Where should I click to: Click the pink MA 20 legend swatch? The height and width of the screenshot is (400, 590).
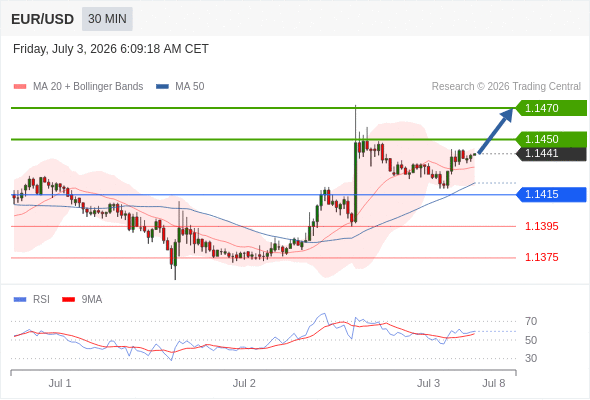point(20,87)
